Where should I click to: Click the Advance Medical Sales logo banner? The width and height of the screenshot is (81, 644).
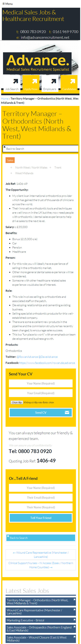coord(37,63)
